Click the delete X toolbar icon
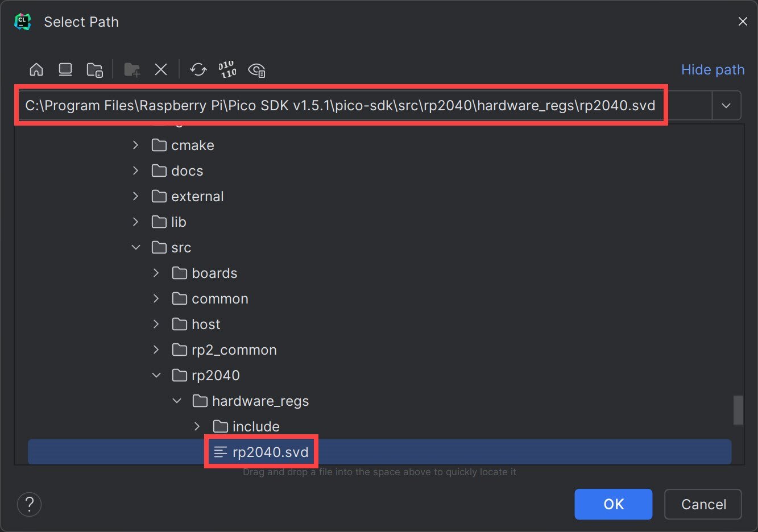The image size is (758, 532). [x=161, y=69]
